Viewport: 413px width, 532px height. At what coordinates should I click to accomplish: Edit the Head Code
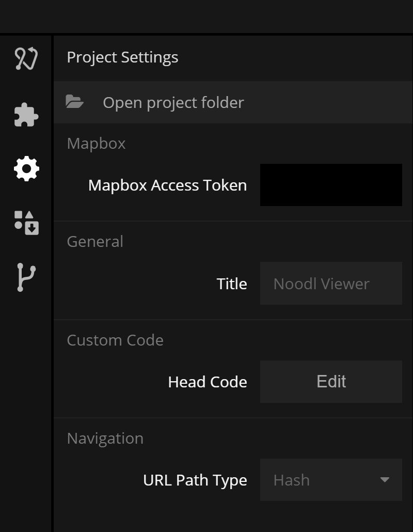tap(331, 382)
